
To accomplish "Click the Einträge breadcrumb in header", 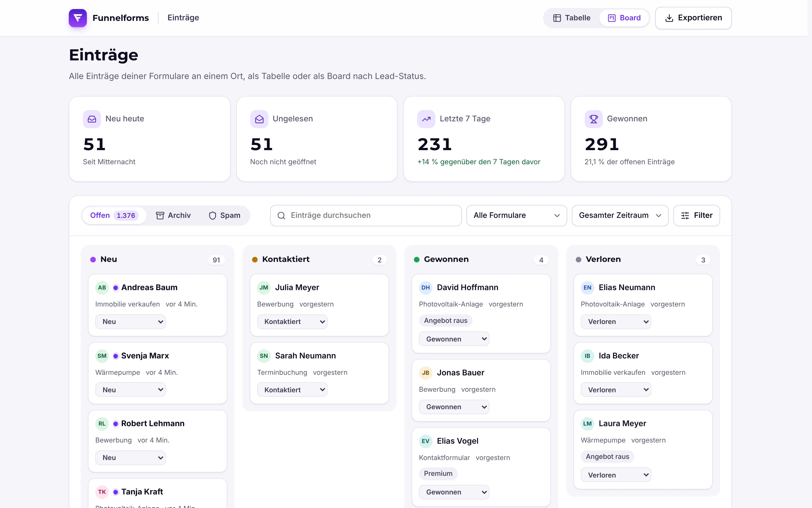I will pyautogui.click(x=183, y=18).
